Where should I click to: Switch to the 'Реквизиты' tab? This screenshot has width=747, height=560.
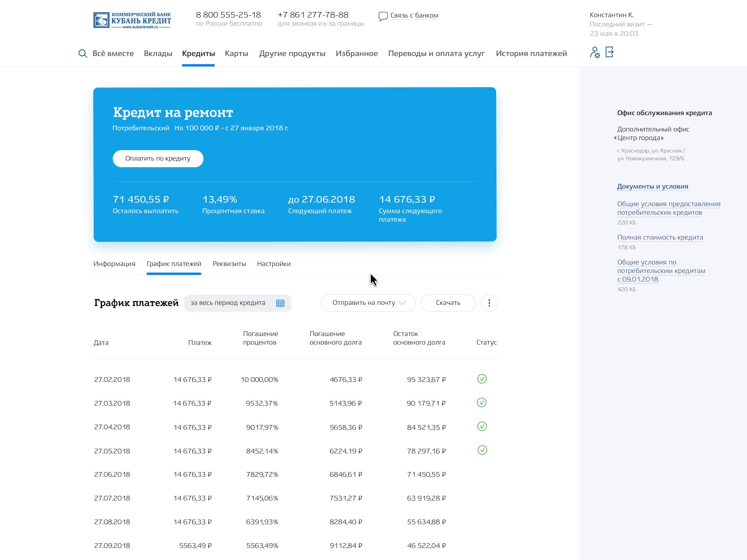[229, 264]
